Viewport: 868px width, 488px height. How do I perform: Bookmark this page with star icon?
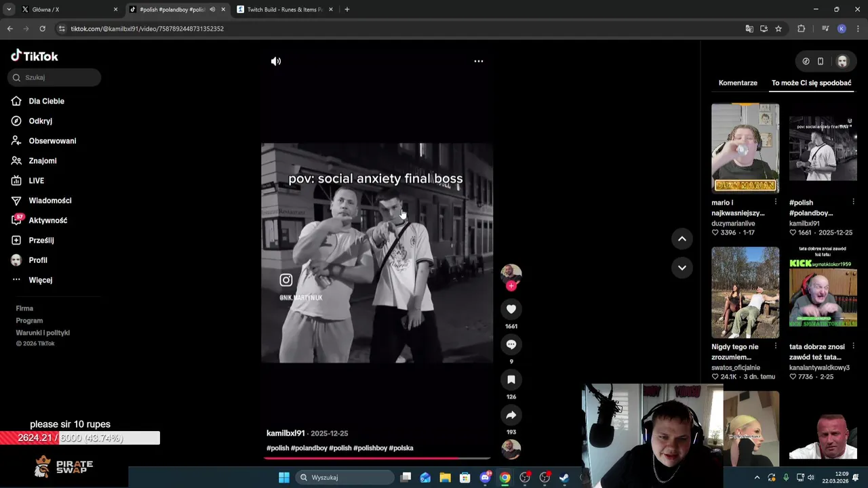pyautogui.click(x=778, y=28)
